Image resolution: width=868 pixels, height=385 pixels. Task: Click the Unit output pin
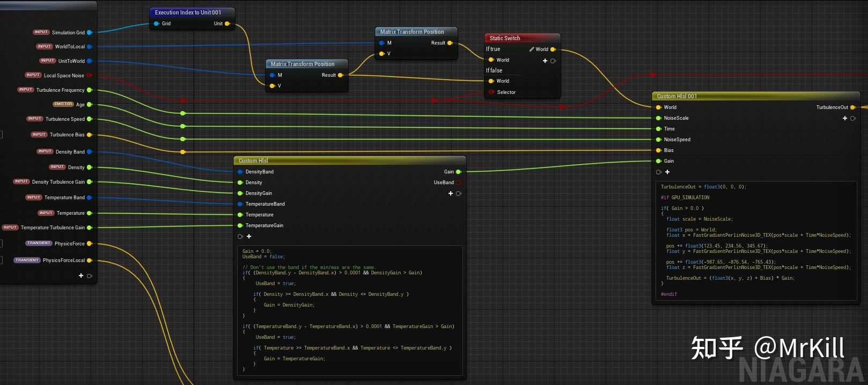click(x=227, y=24)
